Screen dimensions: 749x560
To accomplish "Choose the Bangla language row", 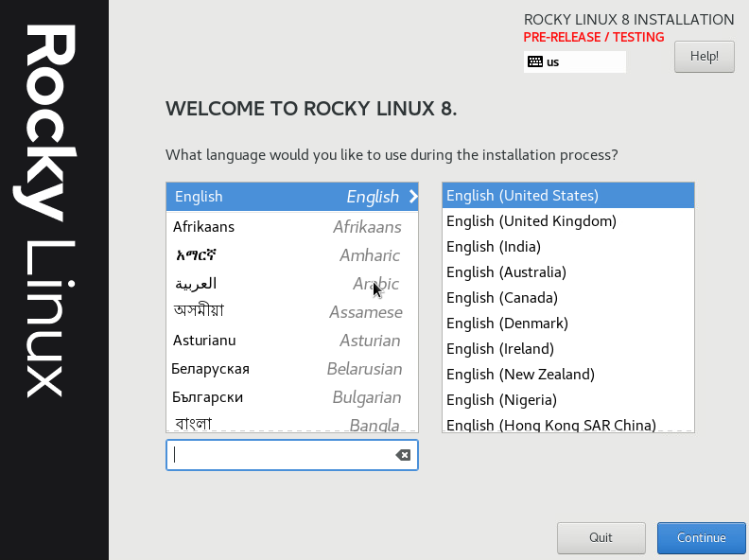I will (292, 423).
